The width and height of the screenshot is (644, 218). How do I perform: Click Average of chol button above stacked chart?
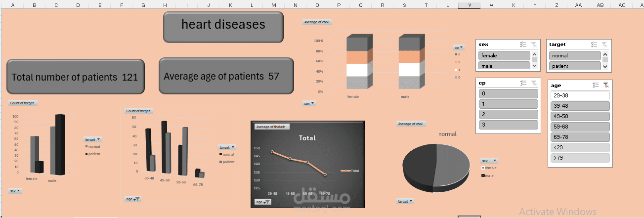[x=317, y=22]
